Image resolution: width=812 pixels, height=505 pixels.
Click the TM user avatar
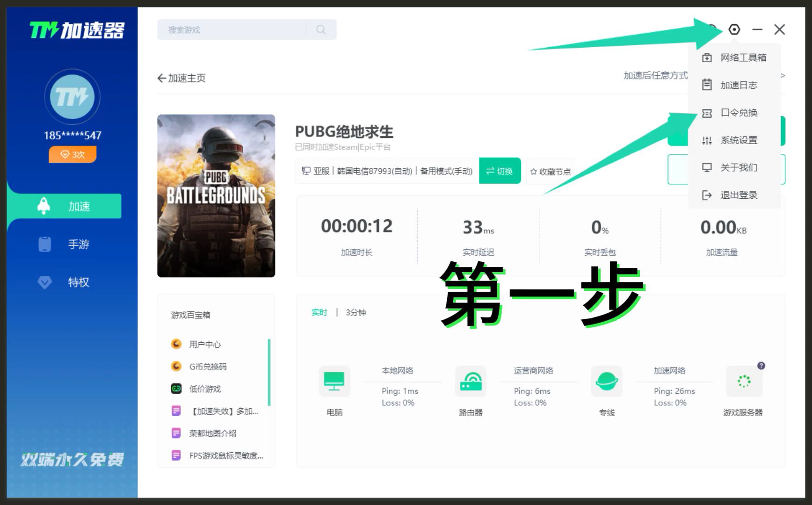(x=72, y=97)
